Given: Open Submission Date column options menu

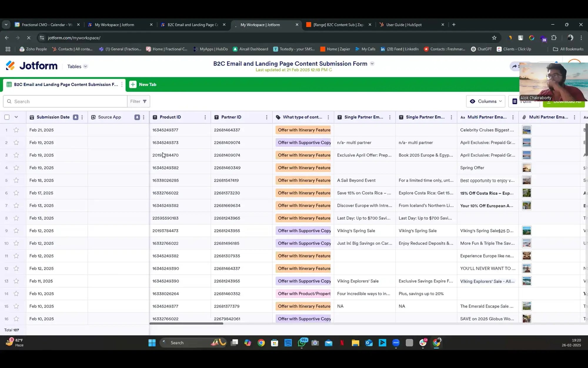Looking at the screenshot, I should click(x=82, y=117).
